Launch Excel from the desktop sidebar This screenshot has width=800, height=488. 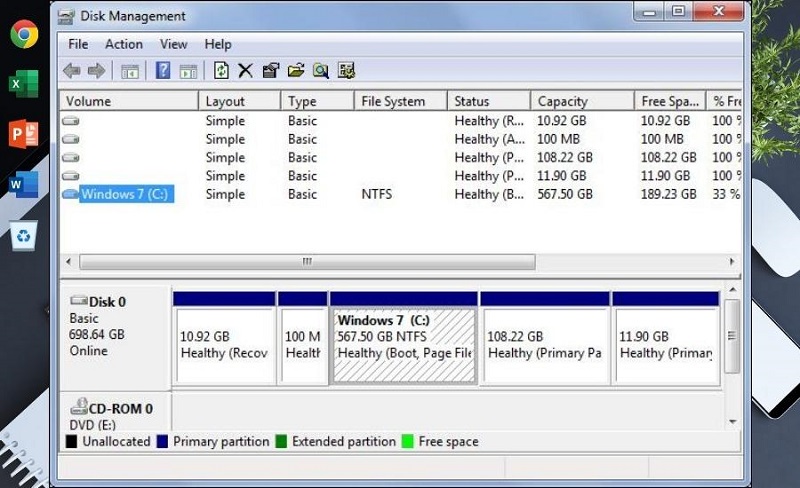tap(23, 84)
